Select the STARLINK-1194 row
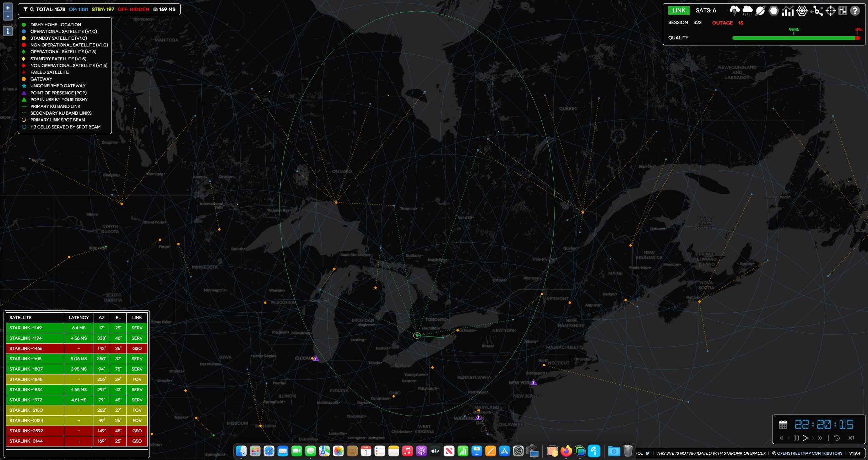The image size is (868, 460). (77, 338)
